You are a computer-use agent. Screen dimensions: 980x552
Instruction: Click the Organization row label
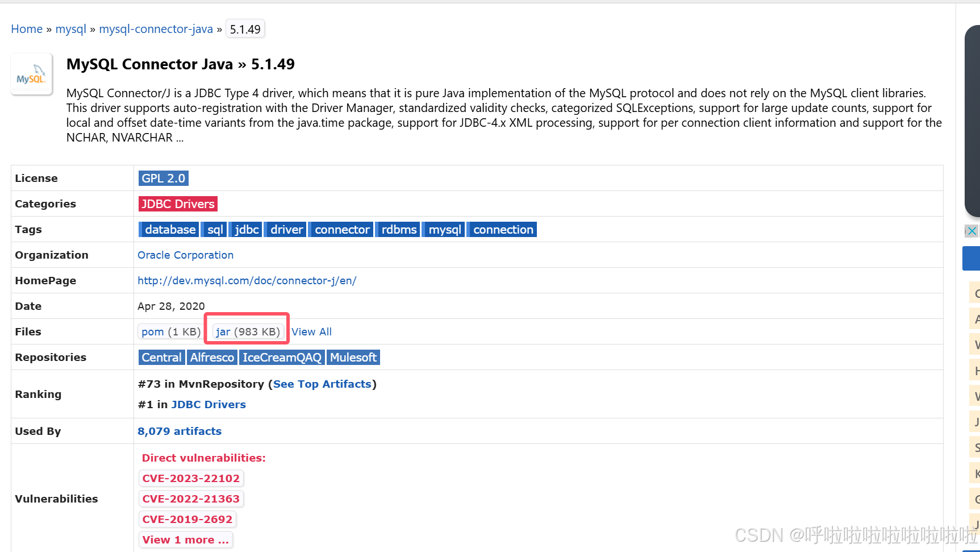[x=52, y=255]
